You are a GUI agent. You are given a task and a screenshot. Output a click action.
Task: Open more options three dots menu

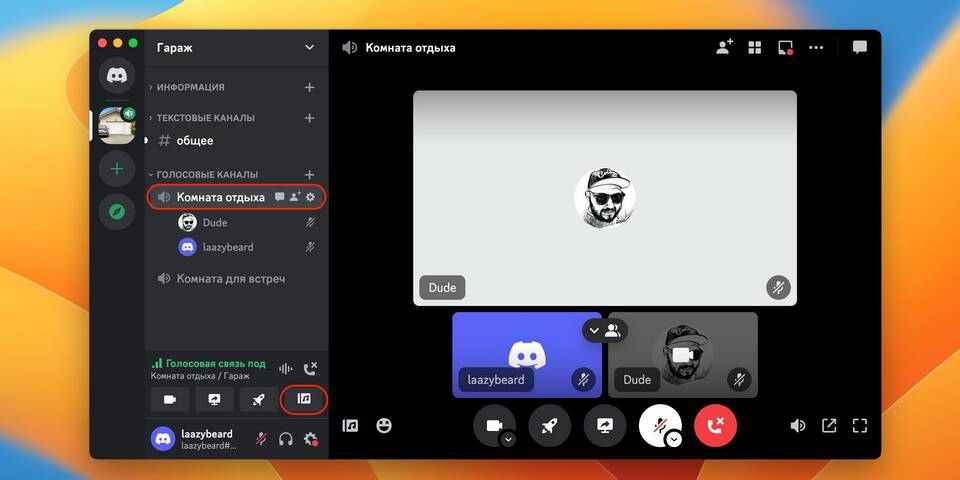point(816,48)
